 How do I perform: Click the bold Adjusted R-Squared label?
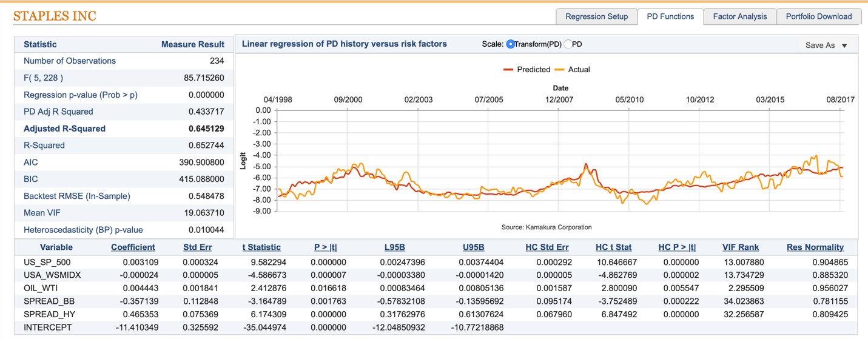click(64, 129)
